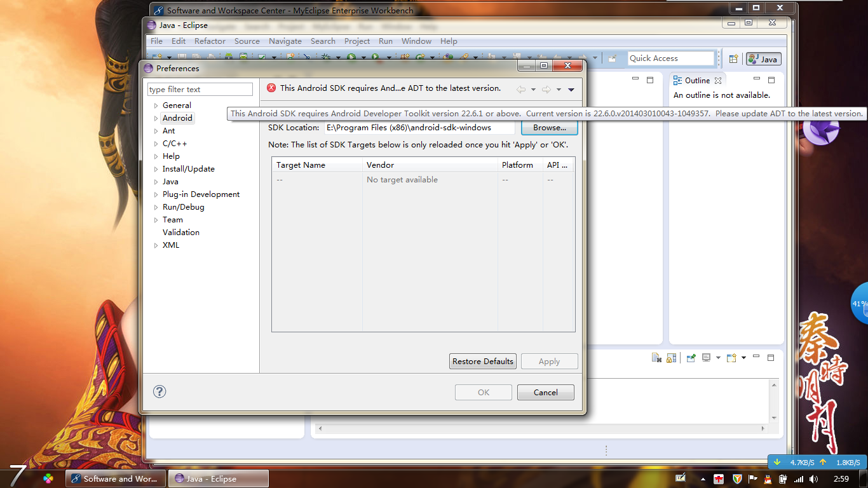Click the Browse... button
This screenshot has height=488, width=868.
click(550, 128)
